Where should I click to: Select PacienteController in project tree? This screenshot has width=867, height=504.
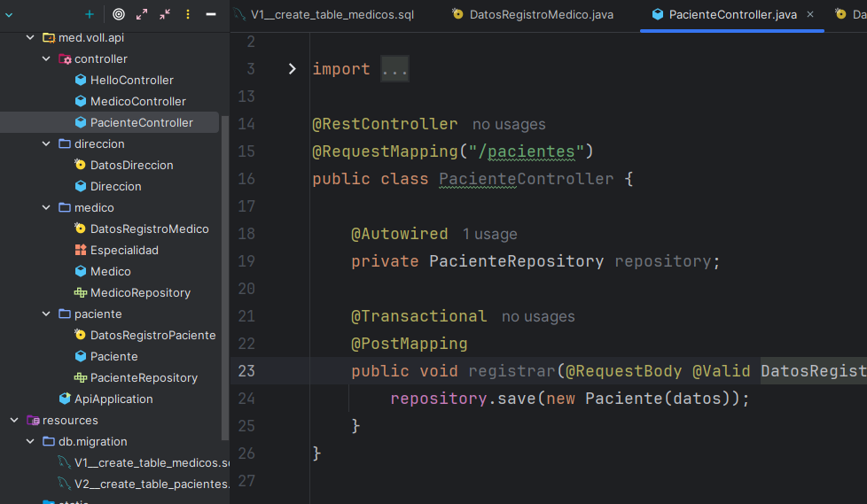tap(142, 123)
